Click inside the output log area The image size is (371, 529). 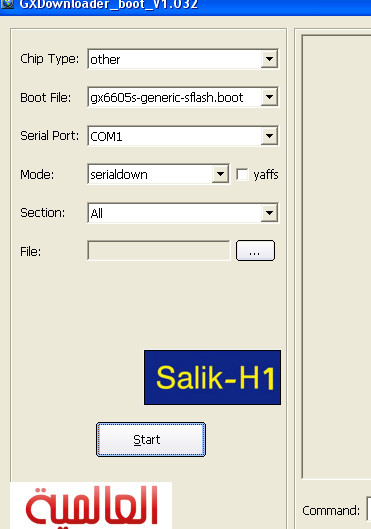(336, 256)
